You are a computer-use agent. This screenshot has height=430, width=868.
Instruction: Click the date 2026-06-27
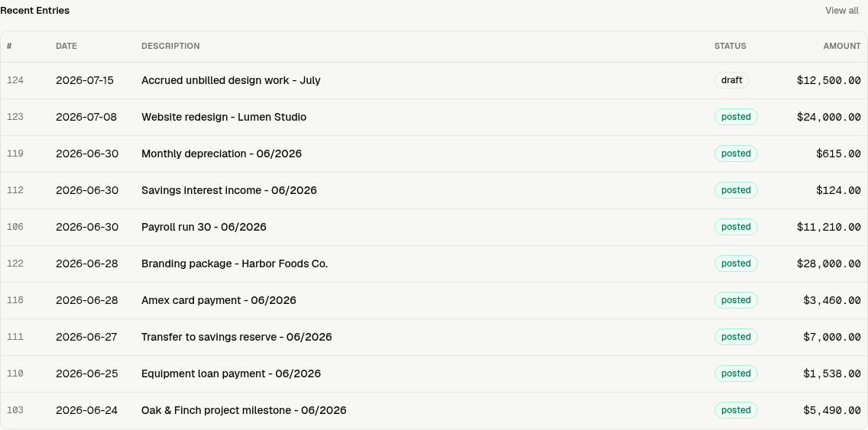(x=86, y=337)
